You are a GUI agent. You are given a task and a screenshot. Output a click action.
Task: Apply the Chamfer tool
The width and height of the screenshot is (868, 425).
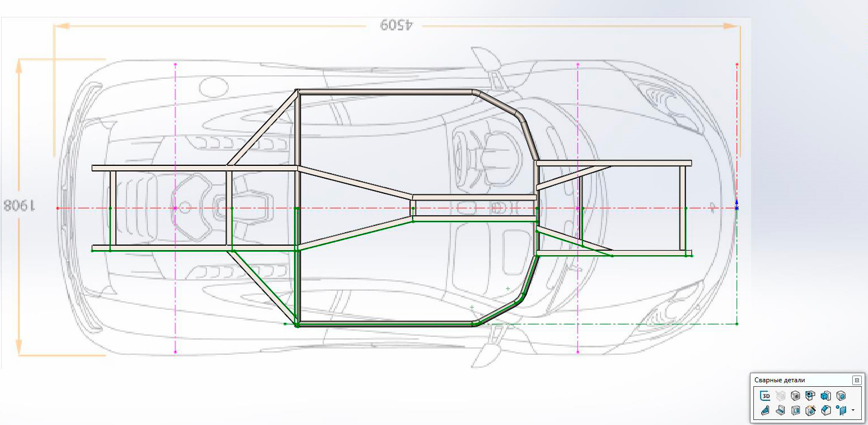[826, 410]
